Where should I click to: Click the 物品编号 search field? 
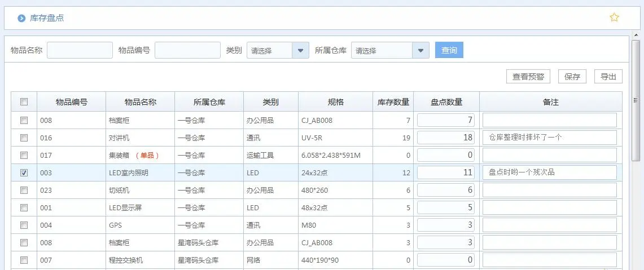pyautogui.click(x=187, y=50)
